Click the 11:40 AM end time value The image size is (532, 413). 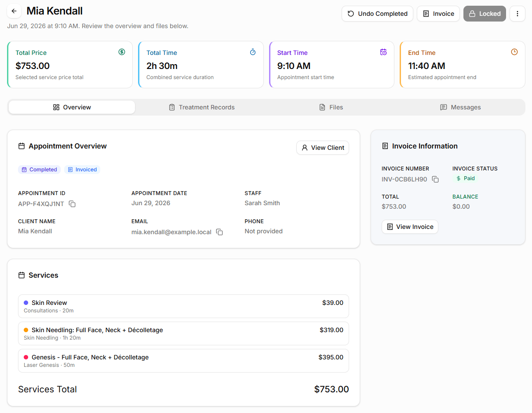(x=426, y=66)
